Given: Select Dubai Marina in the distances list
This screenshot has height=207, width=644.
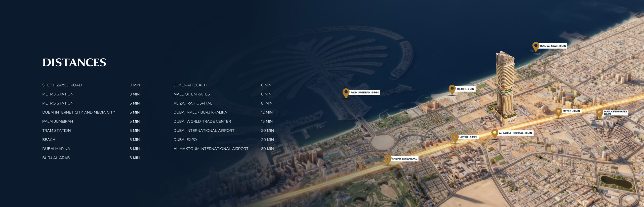Looking at the screenshot, I should click(56, 149).
